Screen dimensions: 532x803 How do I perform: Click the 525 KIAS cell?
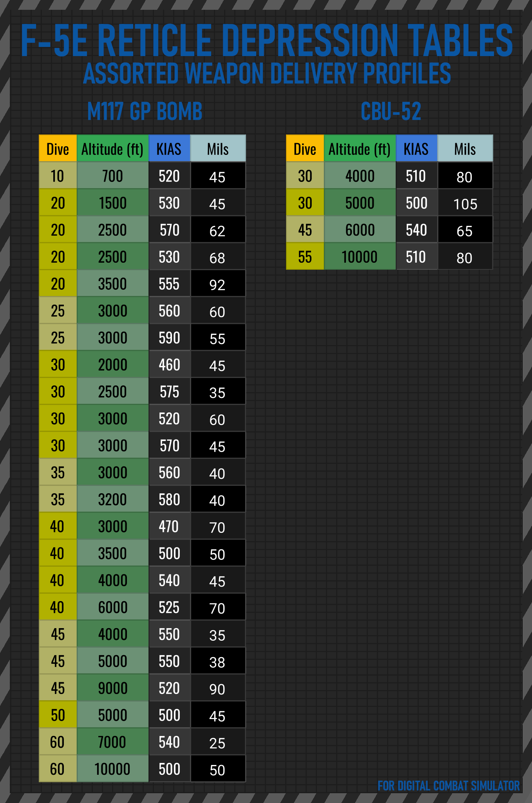click(x=169, y=607)
